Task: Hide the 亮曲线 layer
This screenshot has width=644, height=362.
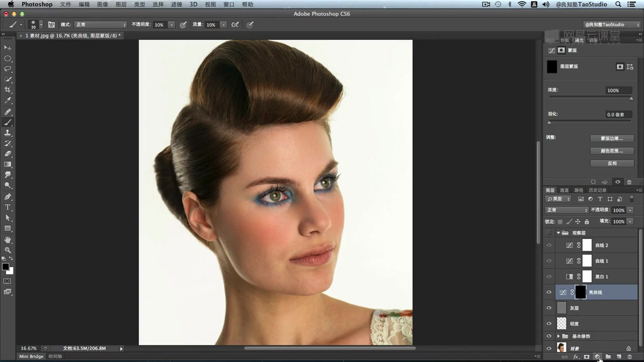Action: 549,292
